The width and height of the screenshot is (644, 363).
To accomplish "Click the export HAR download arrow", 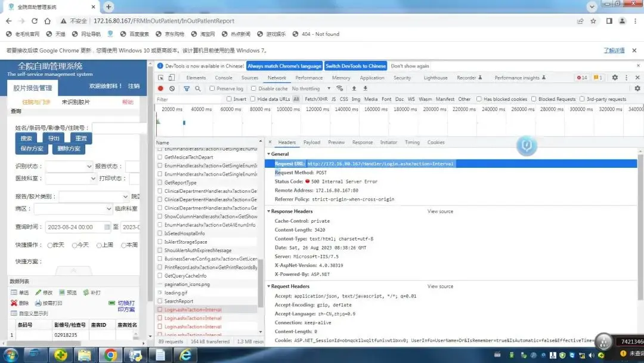I will [365, 88].
